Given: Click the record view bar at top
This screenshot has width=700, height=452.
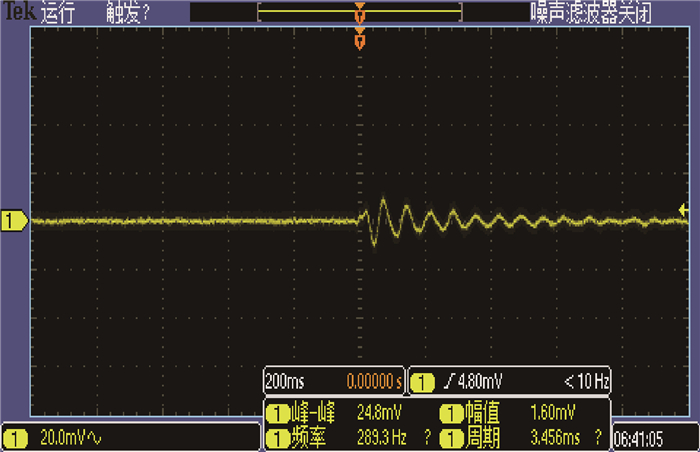Looking at the screenshot, I should 360,13.
